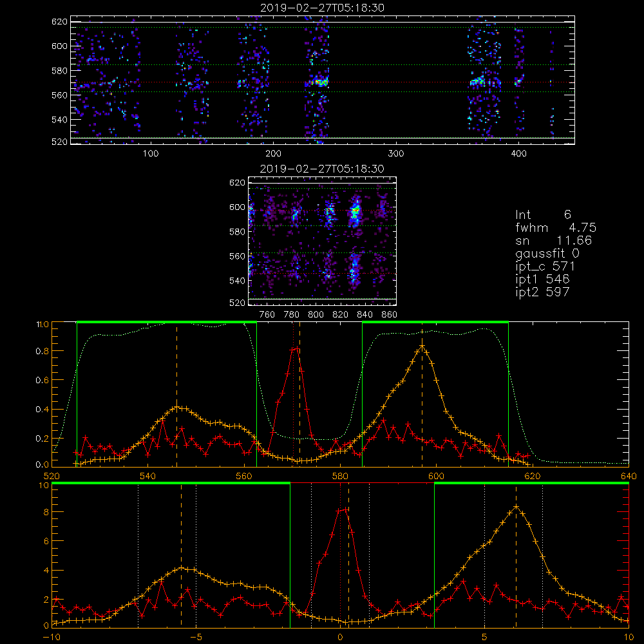
Task: Click y-axis label 0.6 of normalized profile plot
Action: 43,381
